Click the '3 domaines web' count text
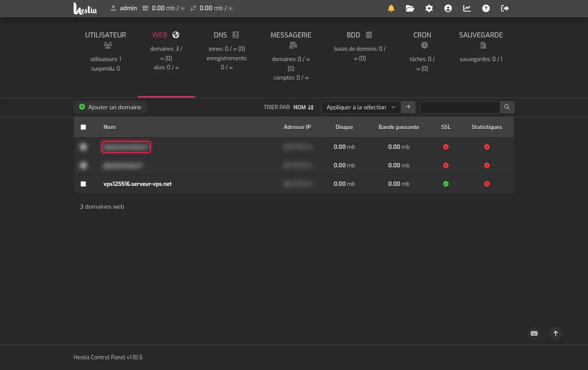Image resolution: width=588 pixels, height=370 pixels. pyautogui.click(x=102, y=207)
